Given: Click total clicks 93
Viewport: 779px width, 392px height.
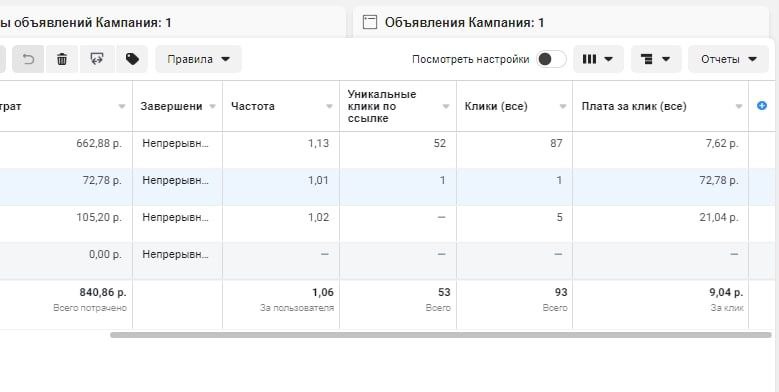Looking at the screenshot, I should coord(561,292).
